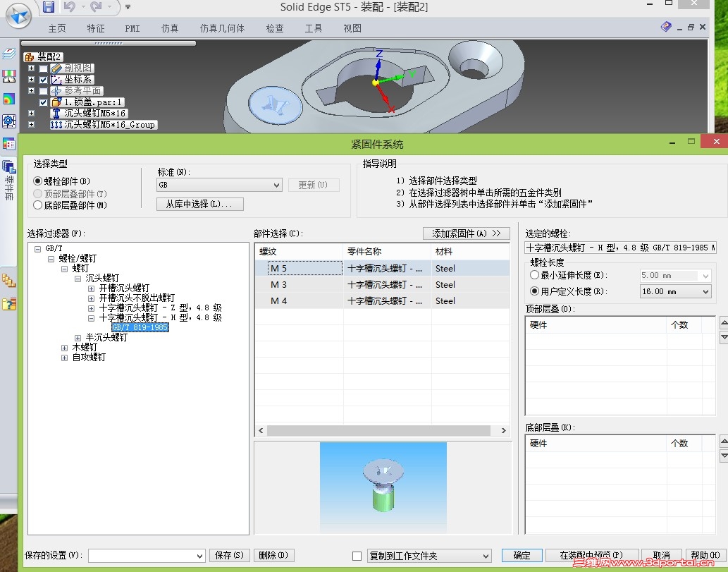Viewport: 728px width, 572px height.
Task: Click the 确定 button
Action: 522,555
